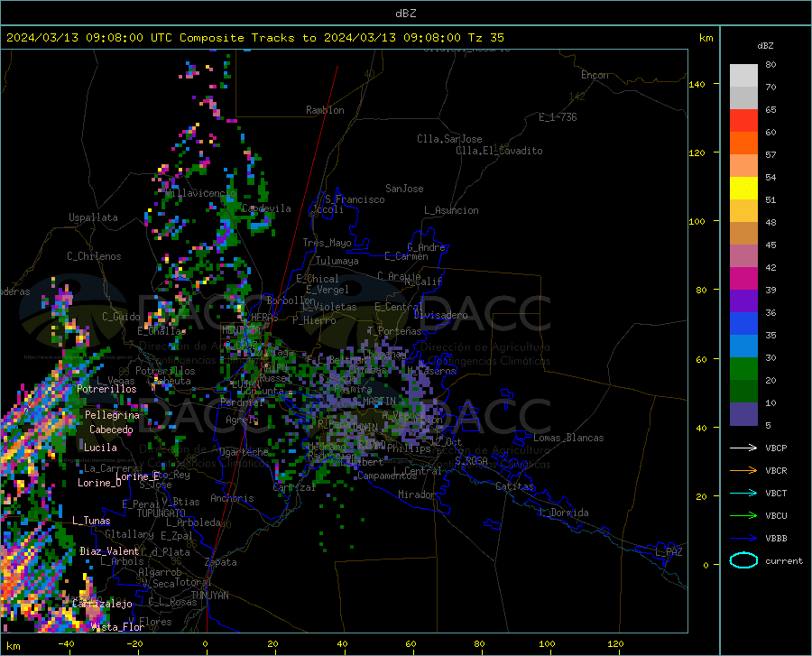Click the dBZ title at top
Viewport: 812px width, 656px height.
point(405,14)
